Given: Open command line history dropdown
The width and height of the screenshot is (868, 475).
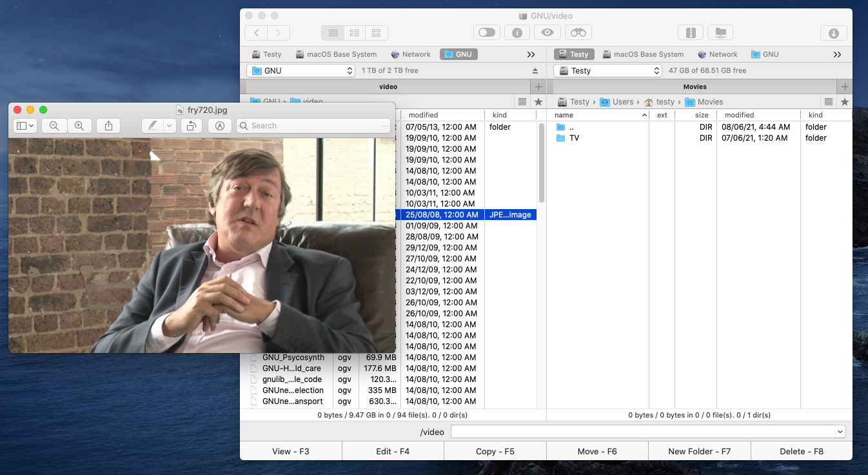Looking at the screenshot, I should pyautogui.click(x=840, y=432).
